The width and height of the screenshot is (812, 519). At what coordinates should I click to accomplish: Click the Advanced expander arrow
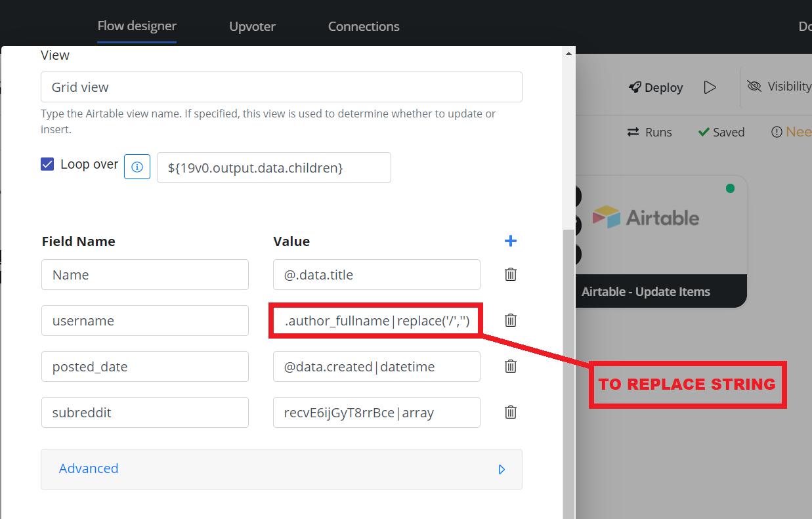[x=502, y=469]
